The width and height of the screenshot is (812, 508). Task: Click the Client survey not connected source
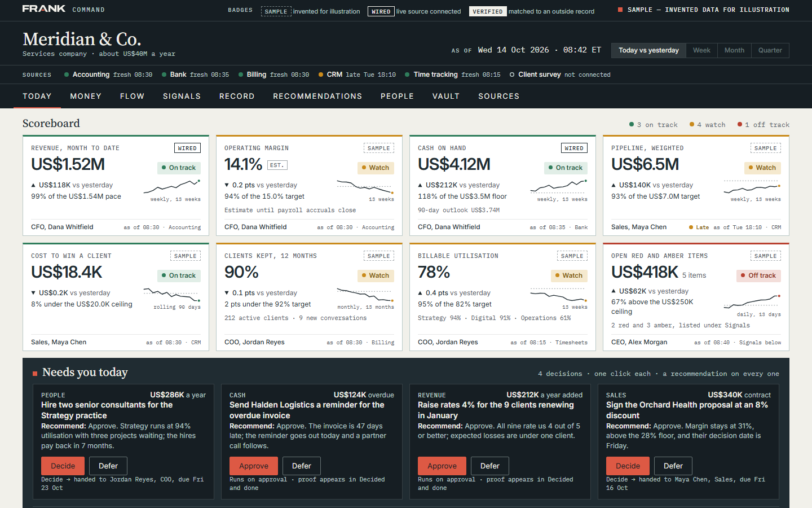561,75
